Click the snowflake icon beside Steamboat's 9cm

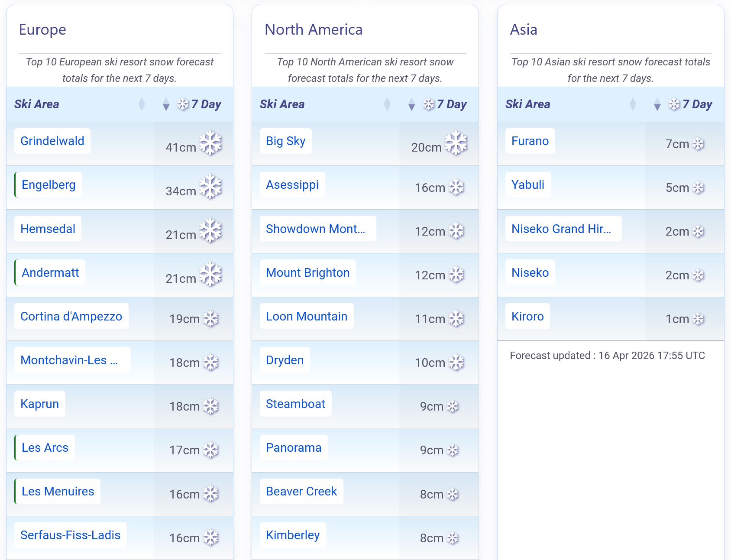coord(453,407)
